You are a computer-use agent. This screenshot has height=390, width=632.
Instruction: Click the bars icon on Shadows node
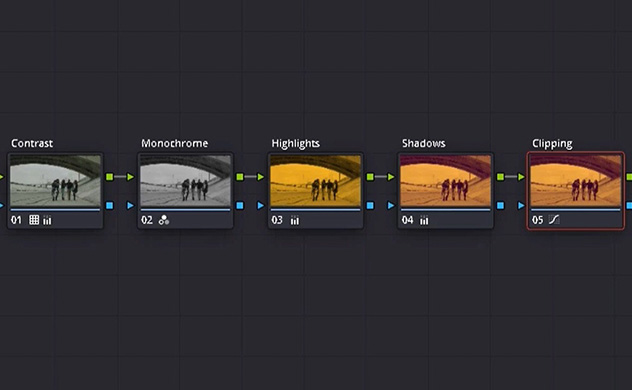424,220
